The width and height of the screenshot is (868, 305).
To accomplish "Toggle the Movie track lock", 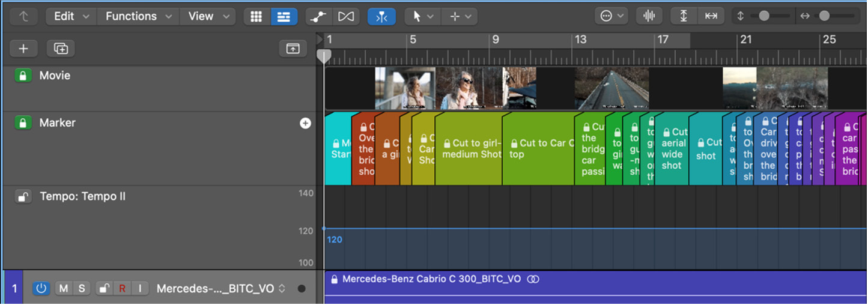I will (23, 76).
